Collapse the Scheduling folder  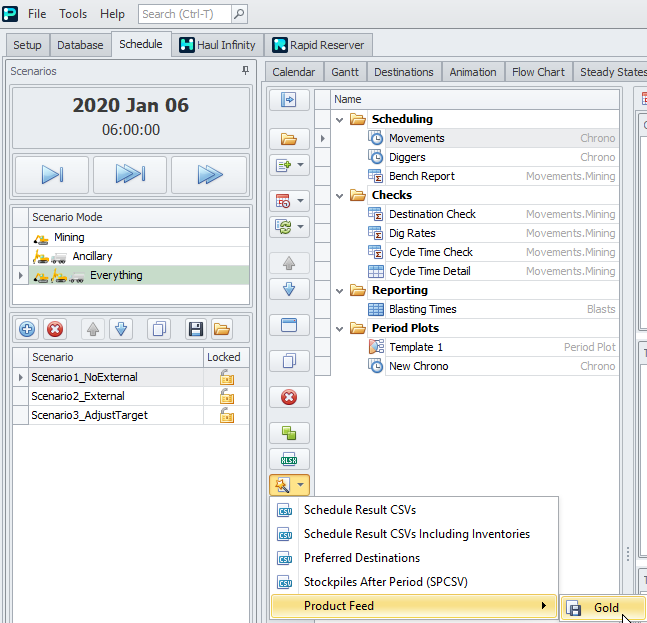[340, 119]
